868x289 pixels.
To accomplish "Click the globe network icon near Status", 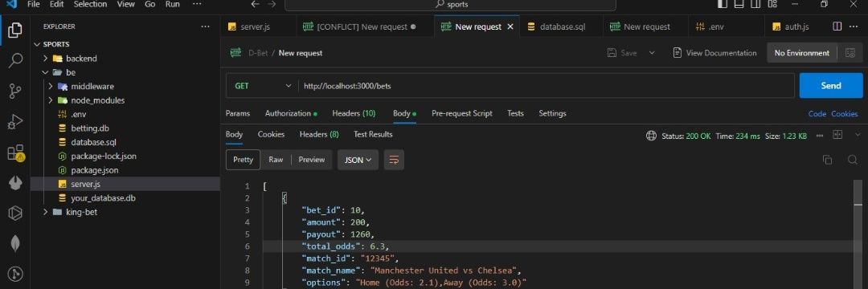I will [x=652, y=136].
